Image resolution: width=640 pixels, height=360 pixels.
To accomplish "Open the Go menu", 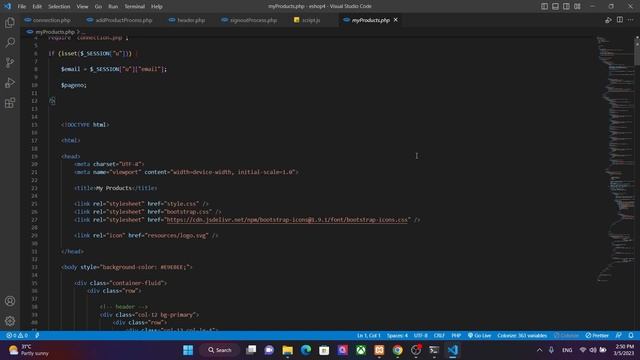I will coord(98,7).
